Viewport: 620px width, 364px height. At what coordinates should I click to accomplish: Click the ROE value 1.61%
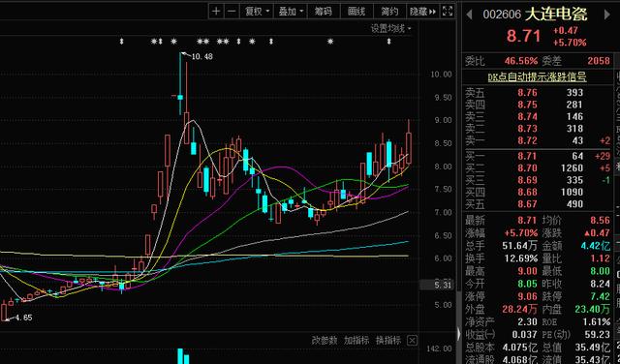597,322
